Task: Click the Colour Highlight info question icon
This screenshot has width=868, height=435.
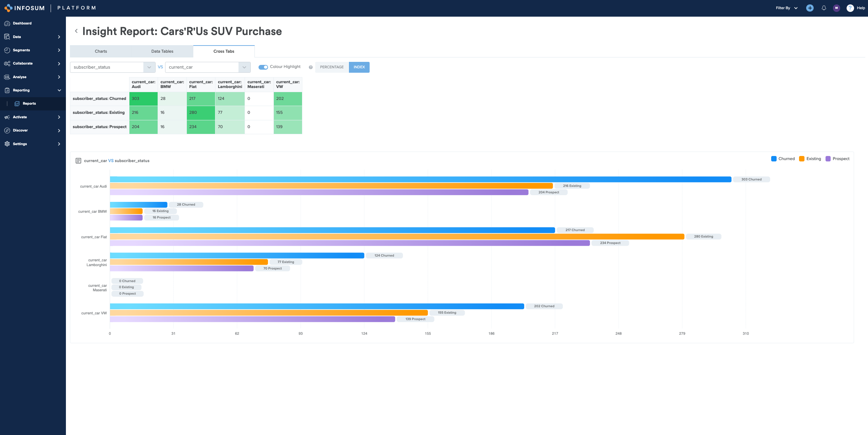Action: pyautogui.click(x=311, y=67)
